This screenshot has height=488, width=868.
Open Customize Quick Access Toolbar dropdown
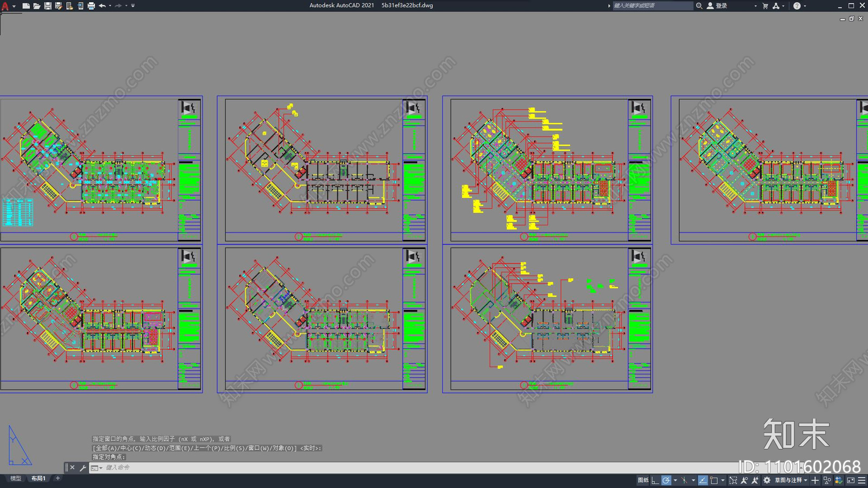133,6
